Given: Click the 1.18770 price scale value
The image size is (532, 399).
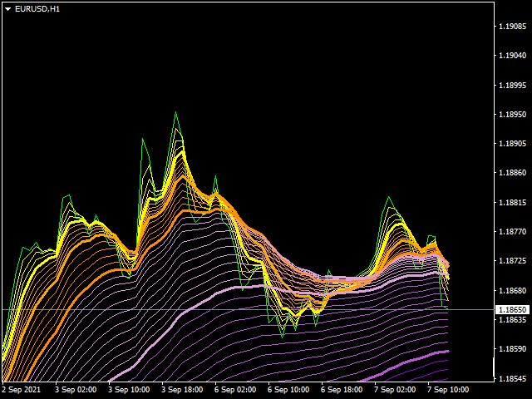Looking at the screenshot, I should (513, 231).
